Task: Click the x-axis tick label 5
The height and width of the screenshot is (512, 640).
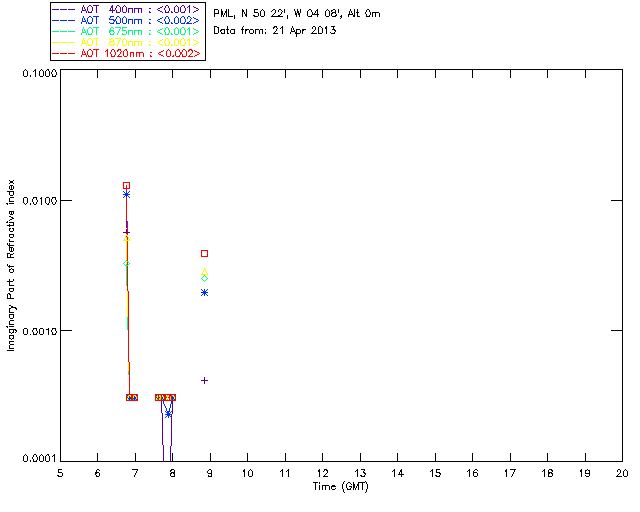Action: [x=60, y=473]
